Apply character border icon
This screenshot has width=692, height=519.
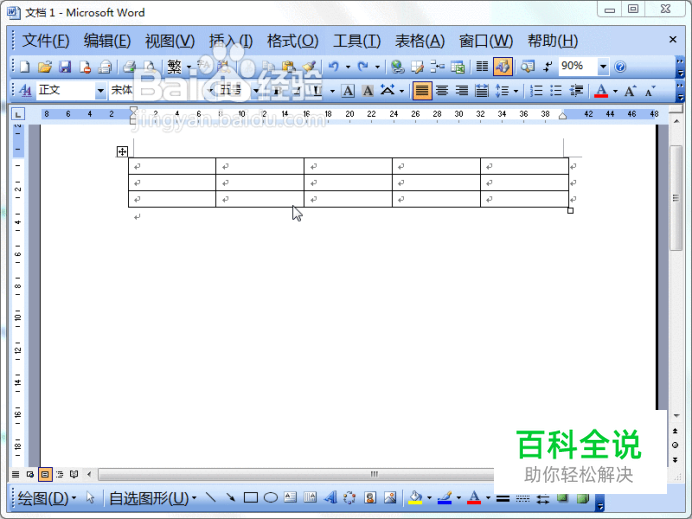(348, 91)
